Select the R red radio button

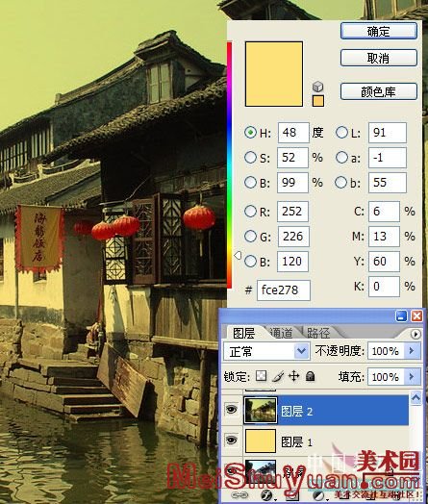[250, 212]
